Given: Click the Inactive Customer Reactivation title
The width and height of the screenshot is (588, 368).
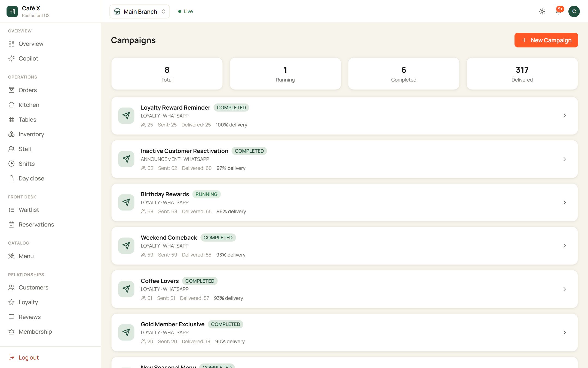Looking at the screenshot, I should coord(184,151).
